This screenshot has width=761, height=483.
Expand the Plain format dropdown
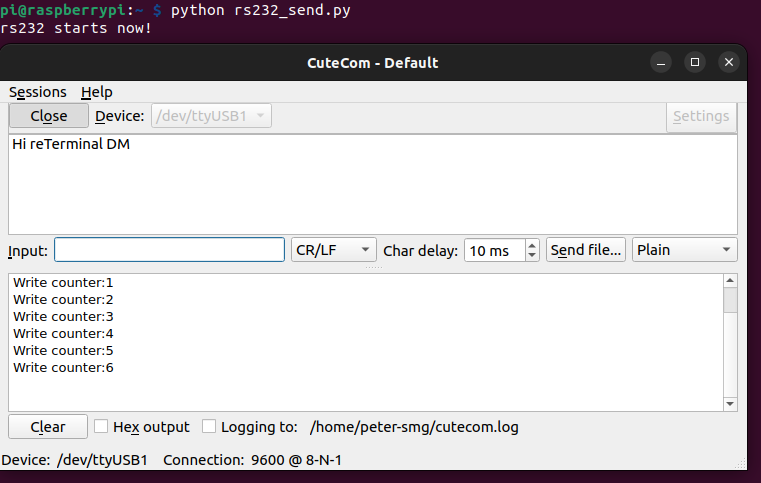pyautogui.click(x=684, y=250)
